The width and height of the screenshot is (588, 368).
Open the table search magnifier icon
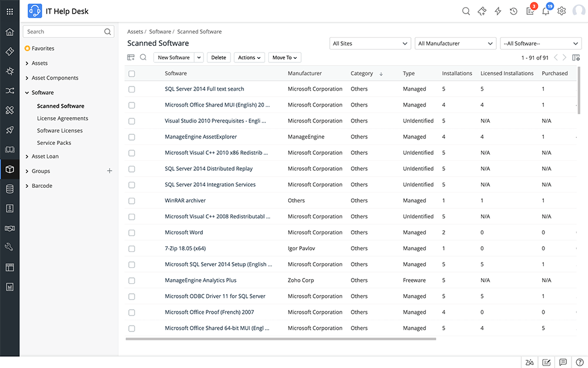[x=143, y=57]
